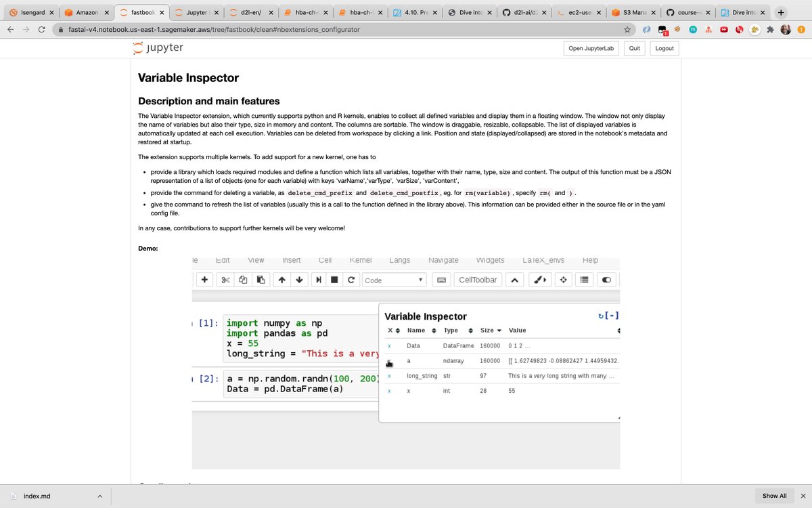Screen dimensions: 812x508
Task: Reload the page with browser refresh icon
Action: [x=42, y=29]
